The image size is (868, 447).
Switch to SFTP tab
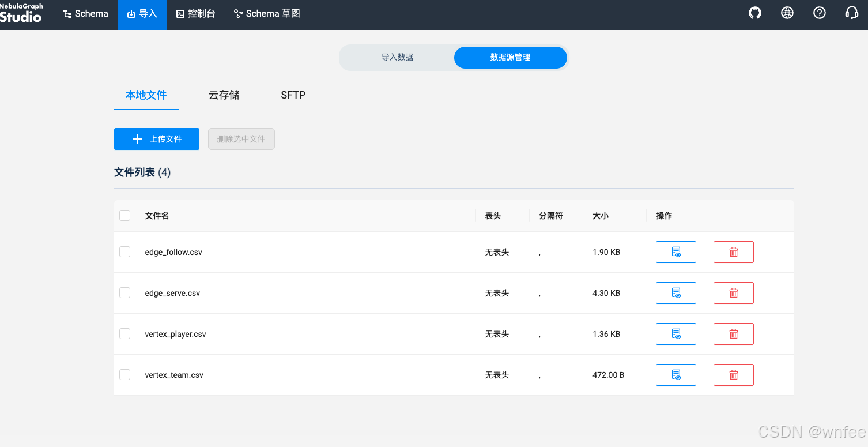click(293, 95)
